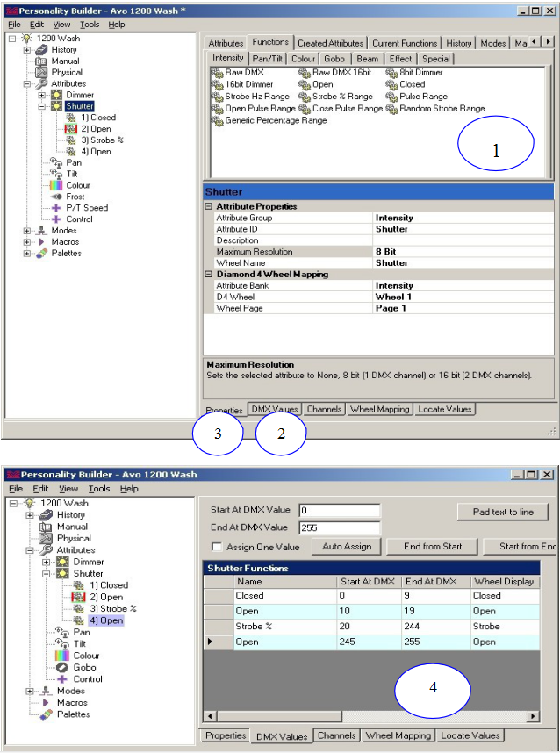560x753 pixels.
Task: Expand the Modes node in top window tree
Action: click(x=27, y=231)
